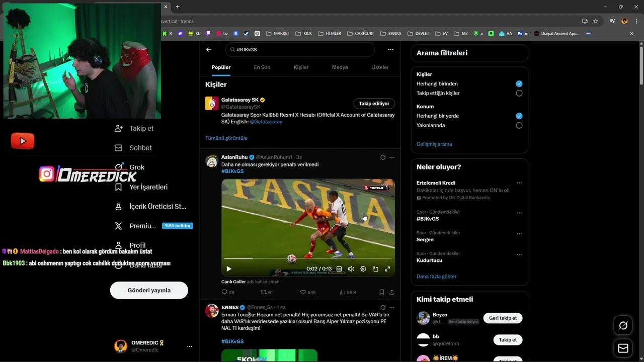The height and width of the screenshot is (362, 644).
Task: Mute the video volume icon
Action: [351, 269]
